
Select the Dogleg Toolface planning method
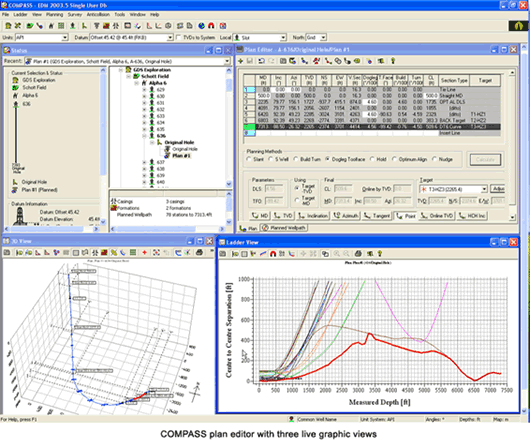coord(327,159)
